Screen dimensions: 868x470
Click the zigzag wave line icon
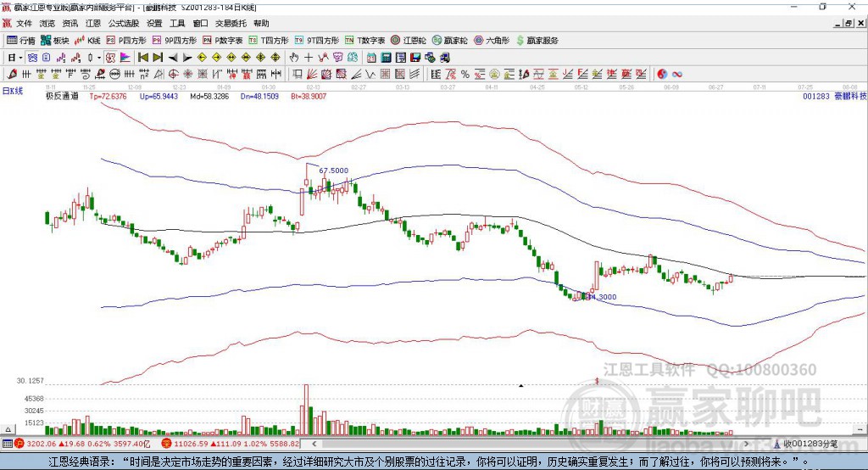[370, 74]
